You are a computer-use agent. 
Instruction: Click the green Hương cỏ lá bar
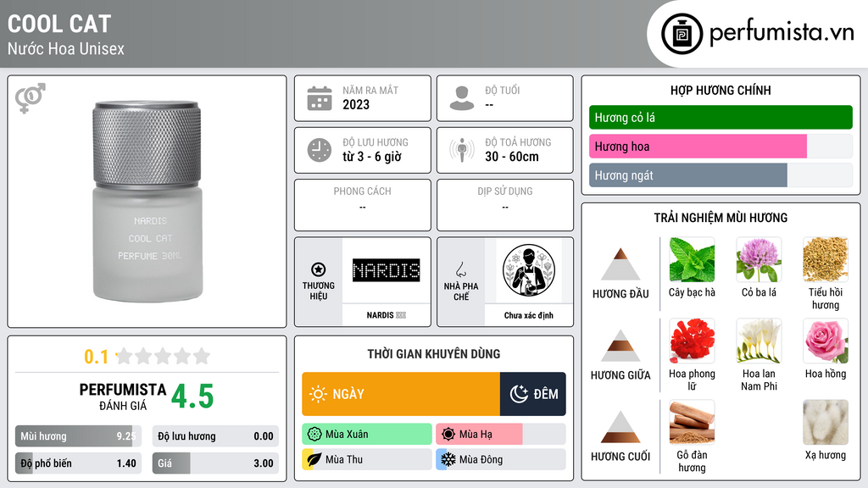[721, 117]
